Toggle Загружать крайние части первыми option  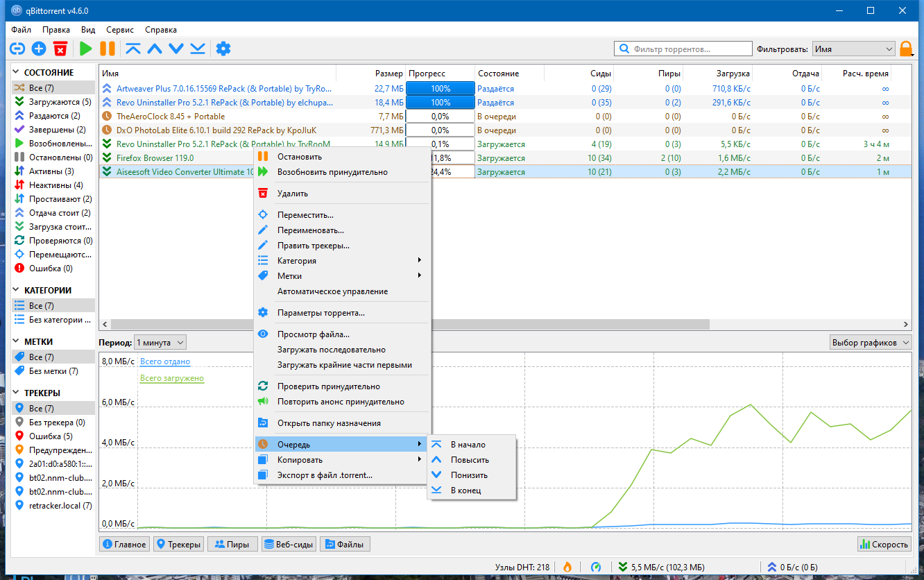coord(343,365)
